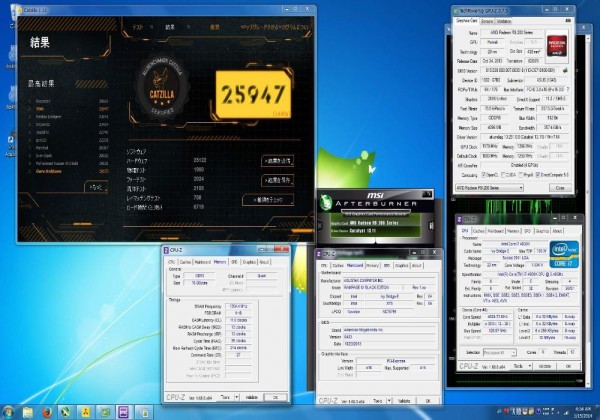Screen dimensions: 600x420
Task: Open the GPU selection dropdown in GPU-Z
Action: click(489, 188)
